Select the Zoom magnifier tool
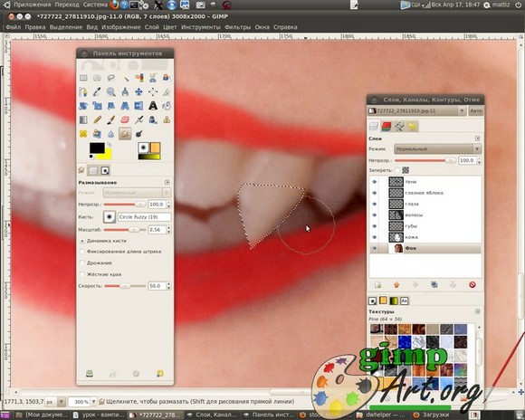Screen dimensions: 525x420 point(111,91)
